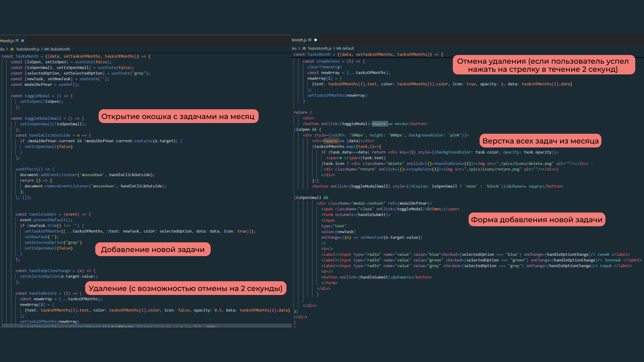The width and height of the screenshot is (644, 362).
Task: Click default symbol icon in right breadcrumb
Action: [x=339, y=49]
